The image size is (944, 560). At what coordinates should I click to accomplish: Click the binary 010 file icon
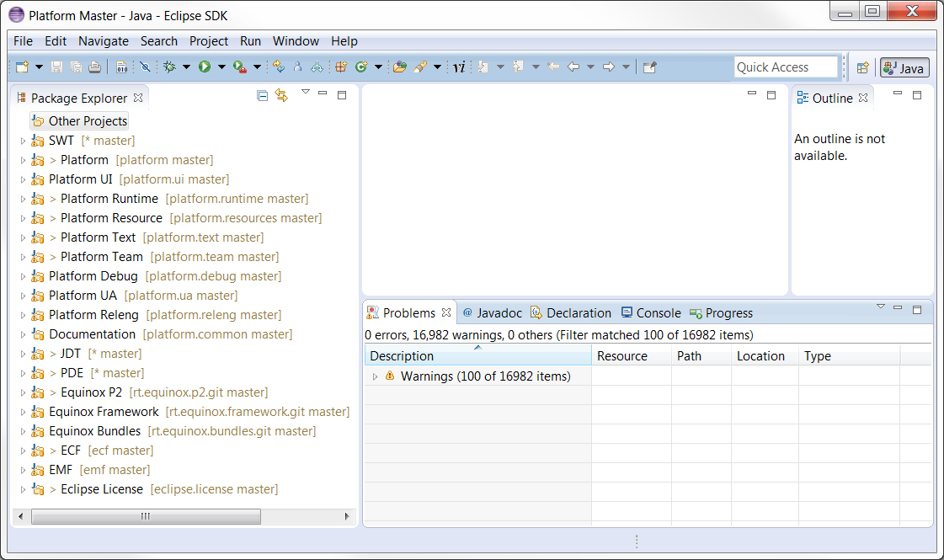pyautogui.click(x=121, y=67)
